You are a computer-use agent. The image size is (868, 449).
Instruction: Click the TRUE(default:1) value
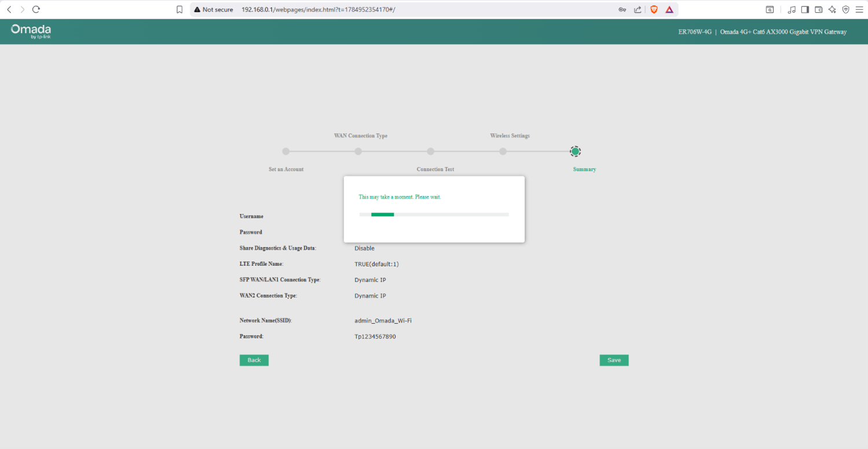pos(376,264)
